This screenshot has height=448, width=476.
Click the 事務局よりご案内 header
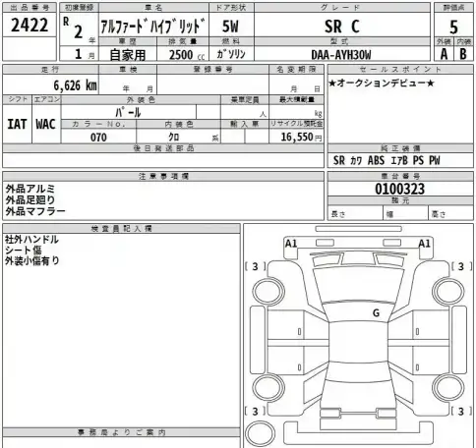(121, 432)
